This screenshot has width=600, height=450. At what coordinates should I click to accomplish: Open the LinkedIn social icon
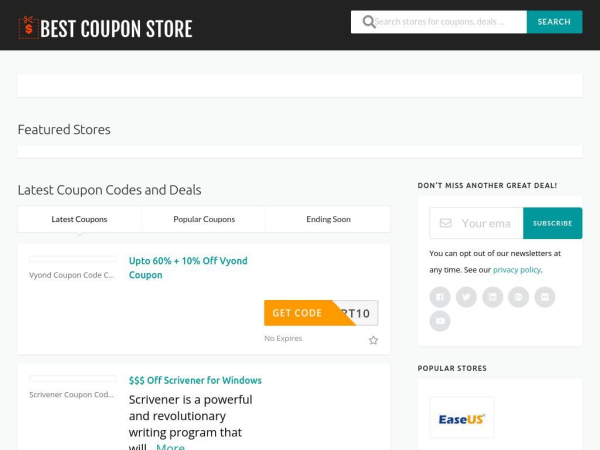pos(492,297)
